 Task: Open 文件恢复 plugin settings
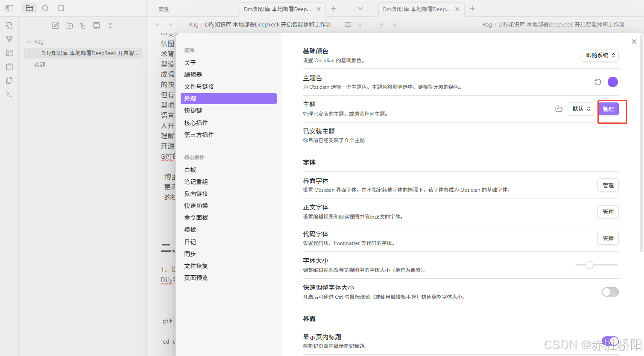click(228, 266)
